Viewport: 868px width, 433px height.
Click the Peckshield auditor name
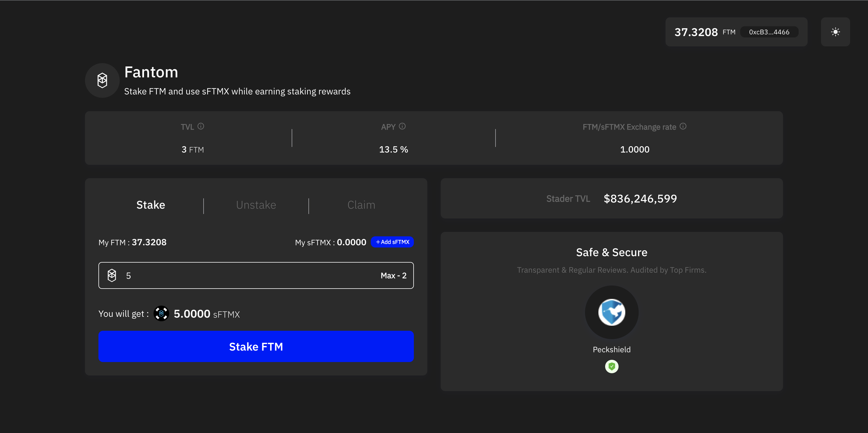click(612, 349)
